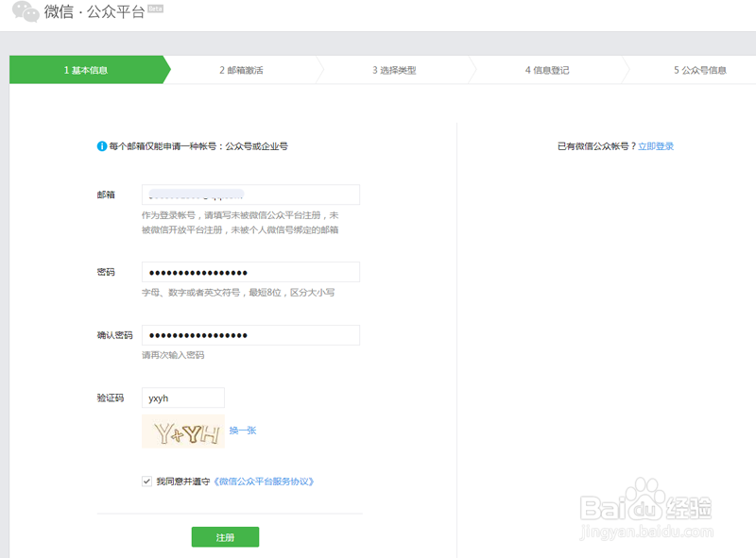Open step 5 公众号信息 tab
The height and width of the screenshot is (558, 756).
(x=699, y=71)
